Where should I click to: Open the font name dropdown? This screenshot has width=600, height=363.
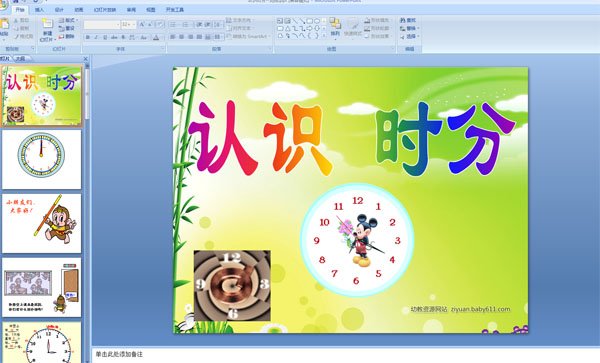(x=118, y=25)
